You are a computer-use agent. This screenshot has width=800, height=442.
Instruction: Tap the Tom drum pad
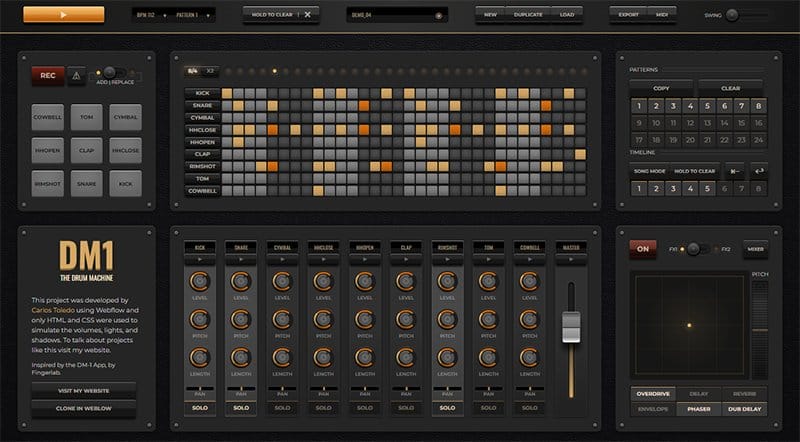87,117
